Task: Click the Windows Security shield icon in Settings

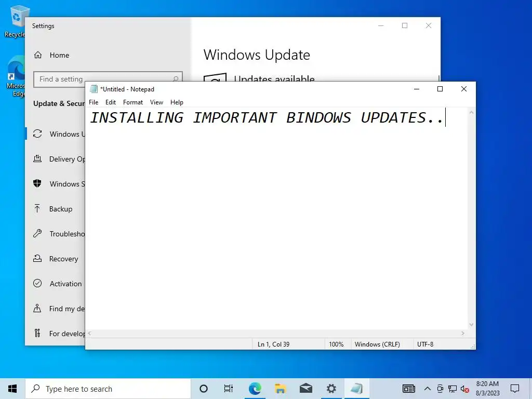Action: pos(37,183)
